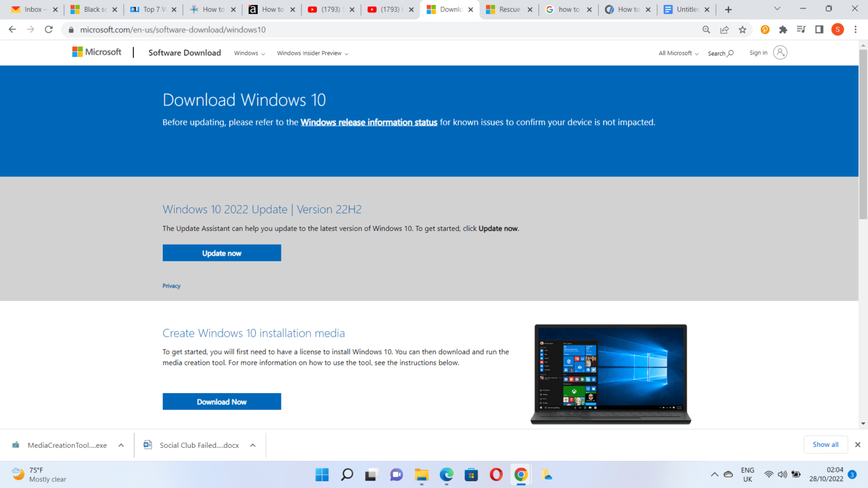
Task: Click the volume icon in the system tray
Action: coord(783,474)
